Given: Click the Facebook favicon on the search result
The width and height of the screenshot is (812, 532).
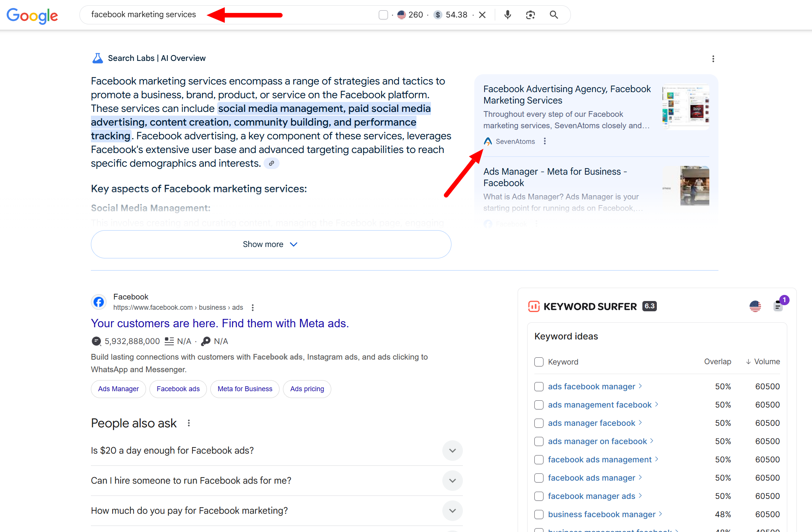Looking at the screenshot, I should pos(99,302).
